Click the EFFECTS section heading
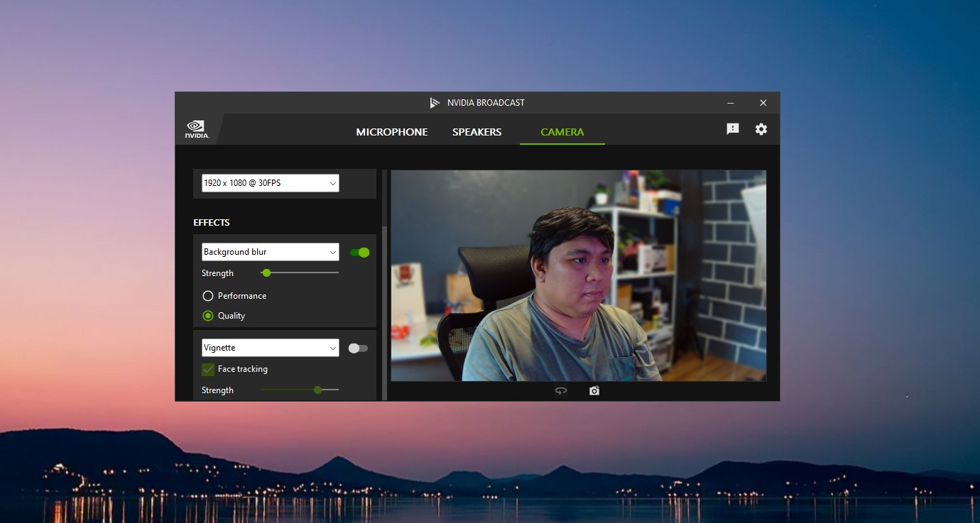 pyautogui.click(x=212, y=223)
